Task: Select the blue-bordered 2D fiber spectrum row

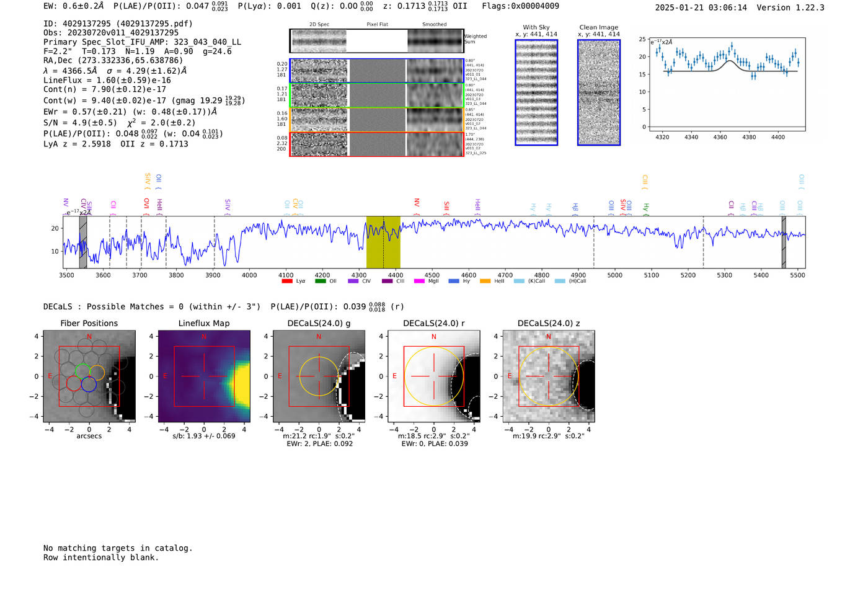Action: [x=376, y=71]
